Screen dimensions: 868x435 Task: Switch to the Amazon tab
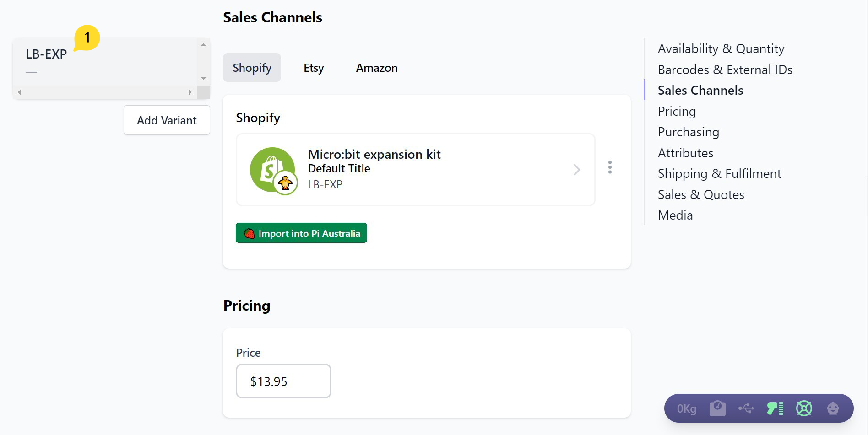(376, 68)
